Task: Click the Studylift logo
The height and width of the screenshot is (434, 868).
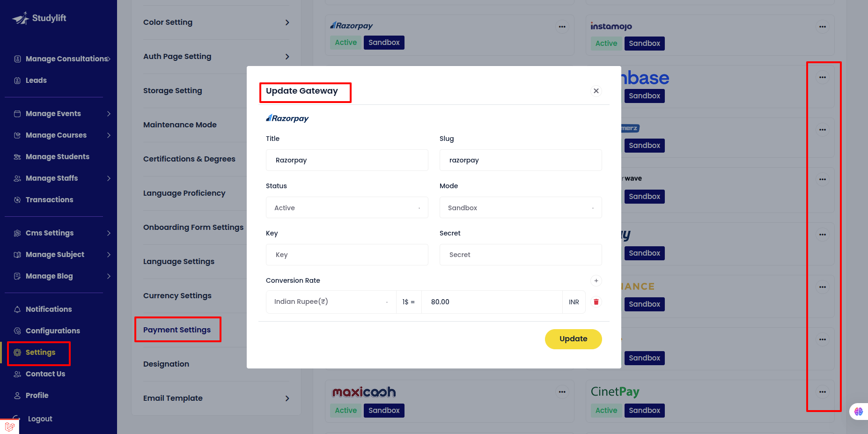Action: click(39, 18)
